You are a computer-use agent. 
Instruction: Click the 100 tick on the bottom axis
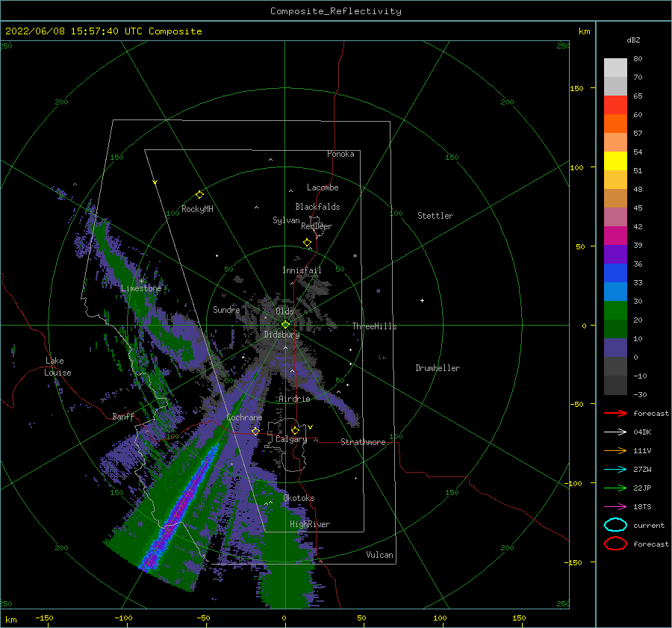tap(440, 618)
